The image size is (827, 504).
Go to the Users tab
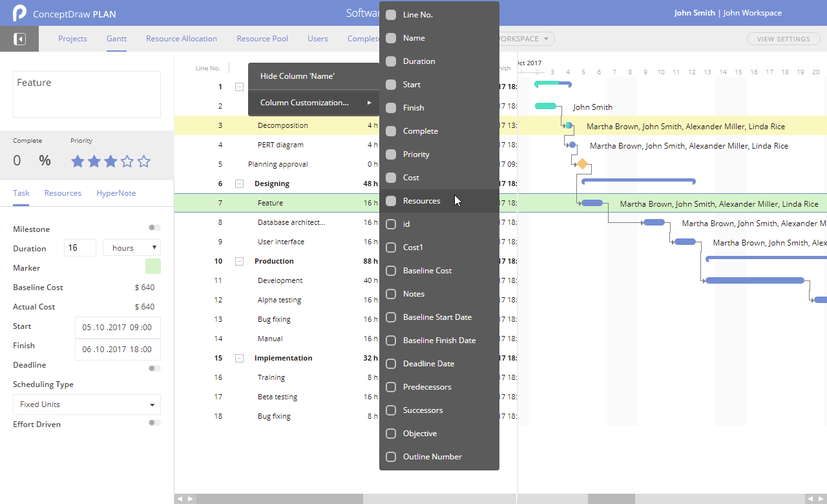pos(318,39)
